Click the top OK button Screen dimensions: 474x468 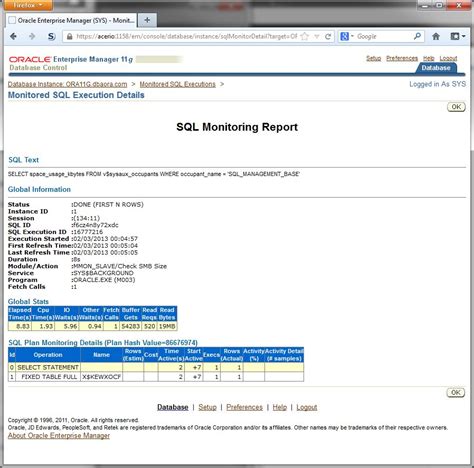456,107
